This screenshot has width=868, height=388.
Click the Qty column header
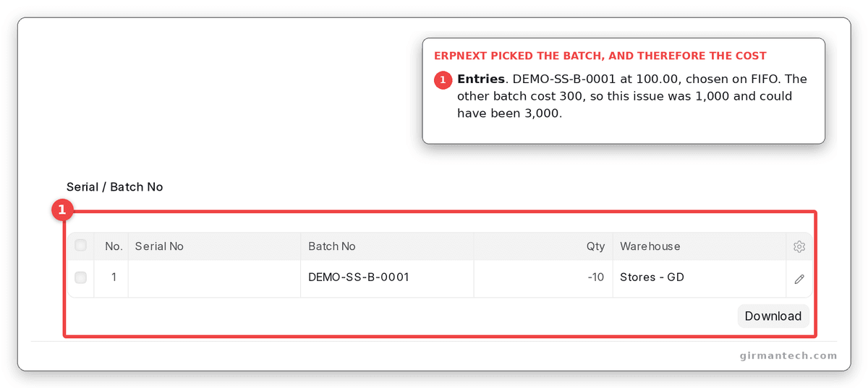click(x=543, y=246)
